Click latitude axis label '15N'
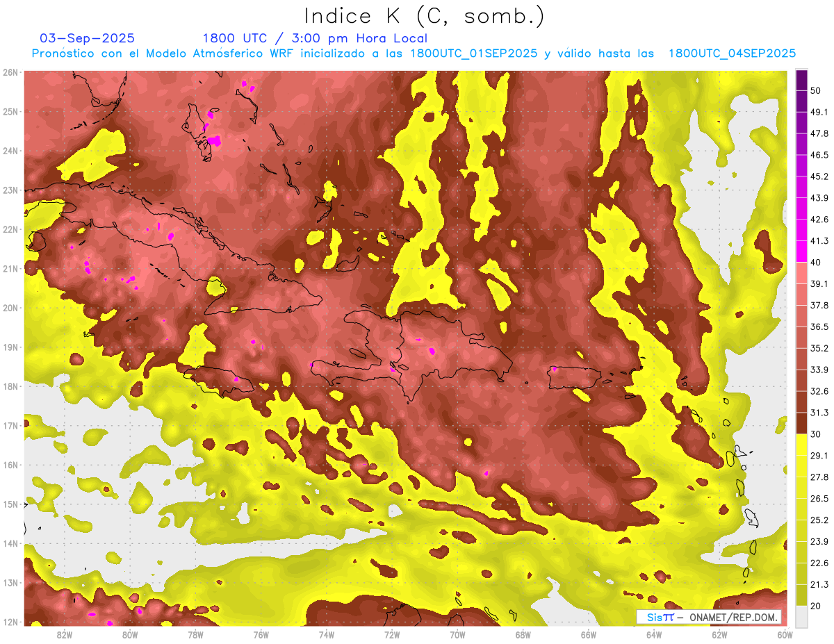Screen dimensions: 834x644 pyautogui.click(x=10, y=504)
